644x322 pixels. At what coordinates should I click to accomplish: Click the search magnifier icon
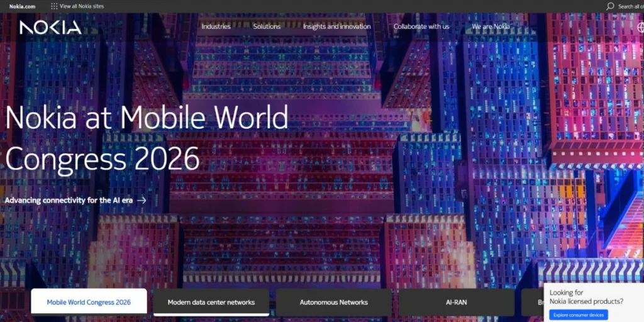[610, 6]
